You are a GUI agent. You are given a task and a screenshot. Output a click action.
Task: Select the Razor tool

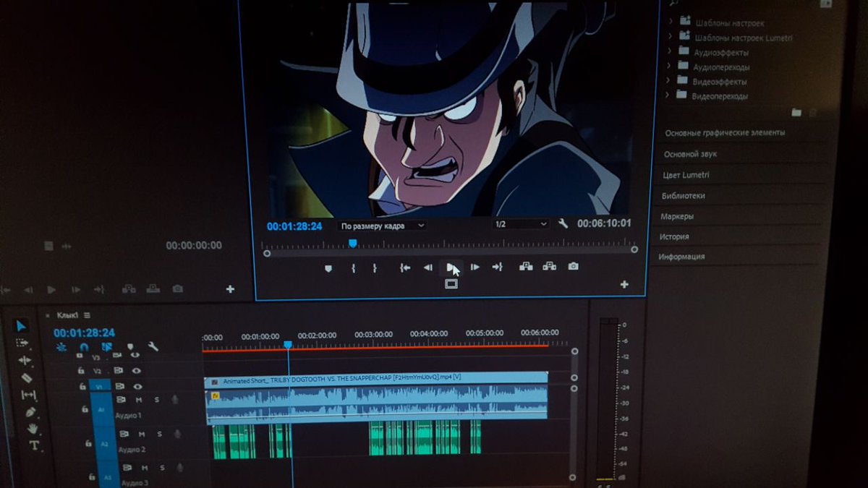coord(26,377)
